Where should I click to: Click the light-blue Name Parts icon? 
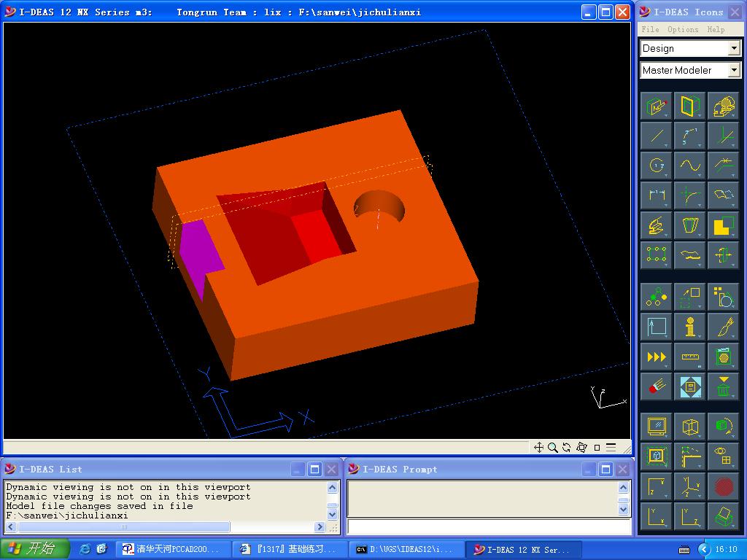tap(690, 386)
